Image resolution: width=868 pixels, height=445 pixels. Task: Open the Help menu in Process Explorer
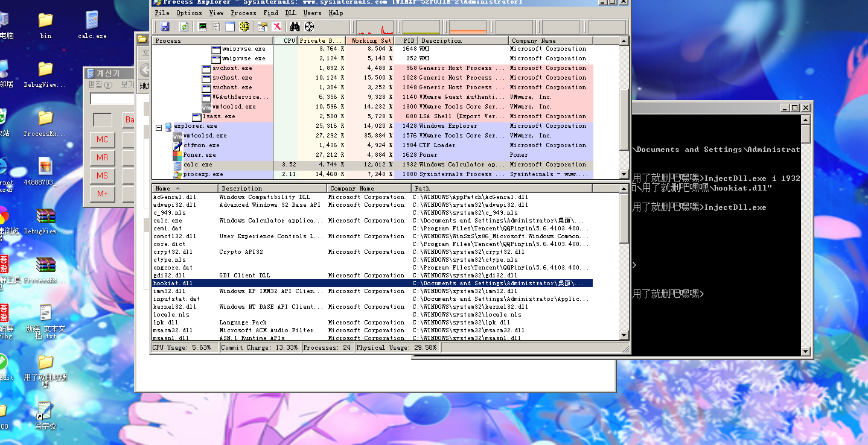tap(336, 13)
